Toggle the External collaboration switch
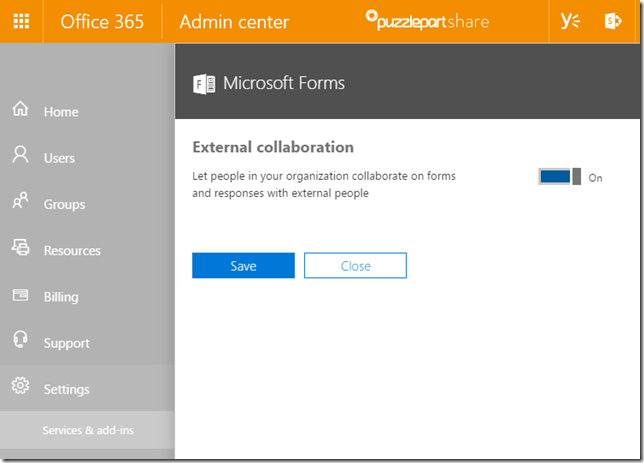Screen dimensions: 644x463 click(559, 177)
